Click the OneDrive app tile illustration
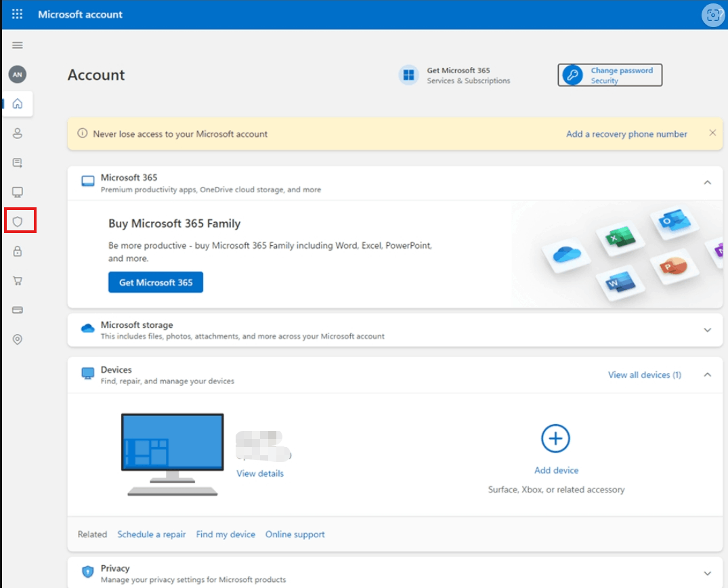 click(567, 255)
